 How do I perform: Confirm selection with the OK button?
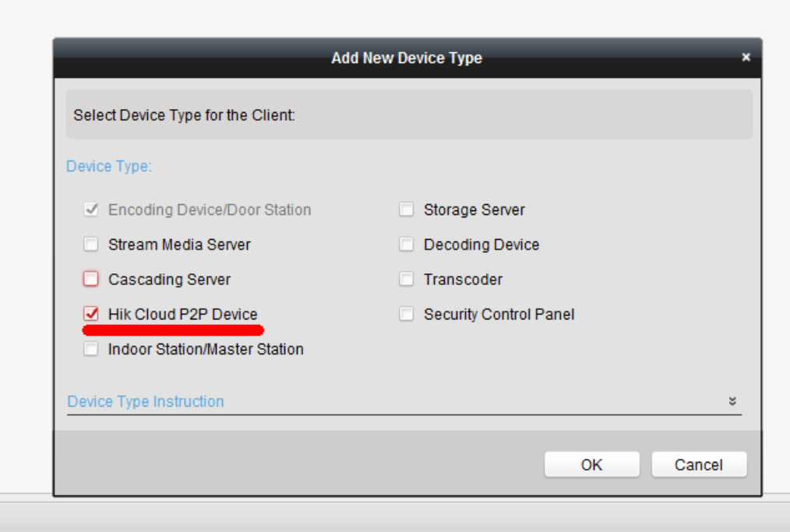point(591,465)
